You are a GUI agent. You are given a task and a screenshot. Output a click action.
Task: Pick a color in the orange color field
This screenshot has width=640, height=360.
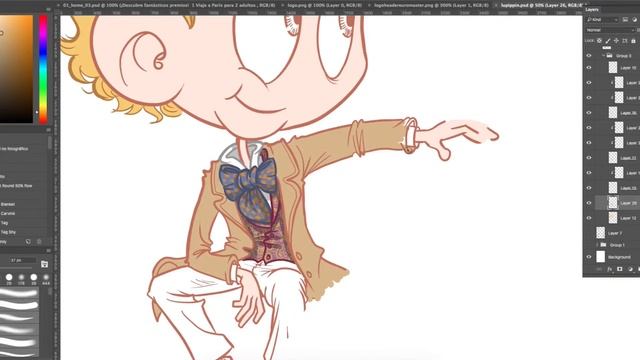[x=16, y=69]
